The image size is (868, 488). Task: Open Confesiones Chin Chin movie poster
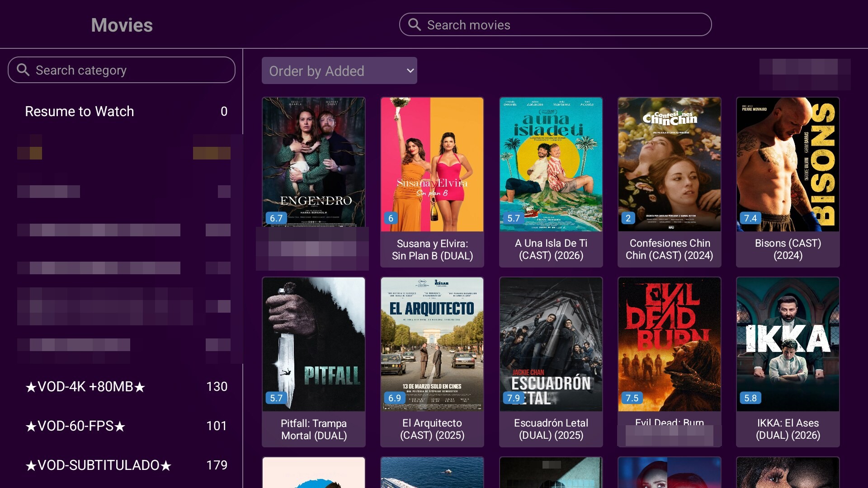[x=670, y=164]
